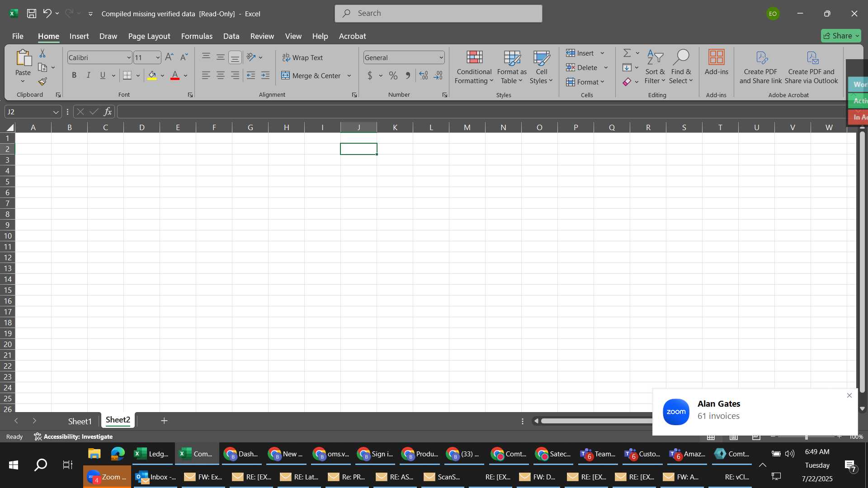Screen dimensions: 868x488
Task: Click the Save icon in title bar
Action: [x=32, y=14]
